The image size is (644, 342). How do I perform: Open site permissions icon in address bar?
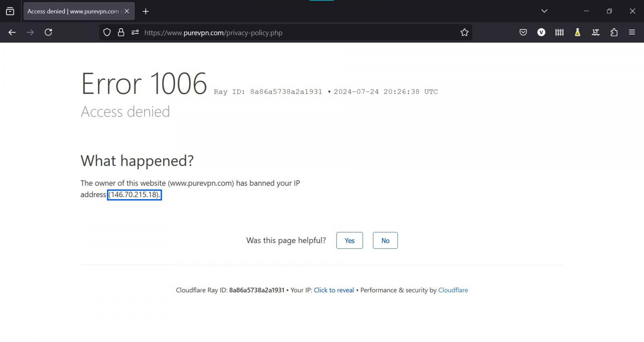135,33
